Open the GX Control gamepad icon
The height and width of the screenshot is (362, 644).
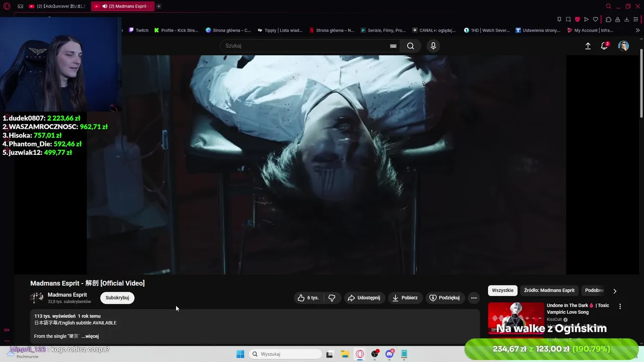click(20, 6)
